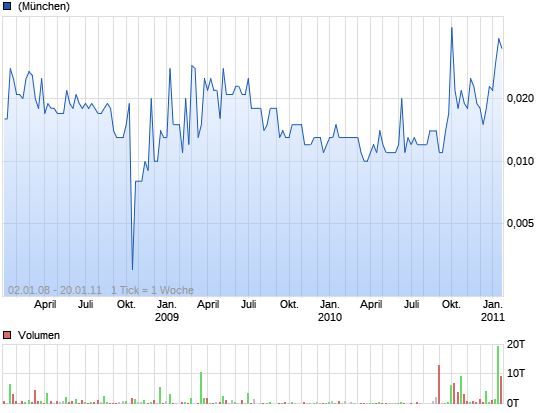Select the Jan. 2011 axis label

pyautogui.click(x=493, y=311)
